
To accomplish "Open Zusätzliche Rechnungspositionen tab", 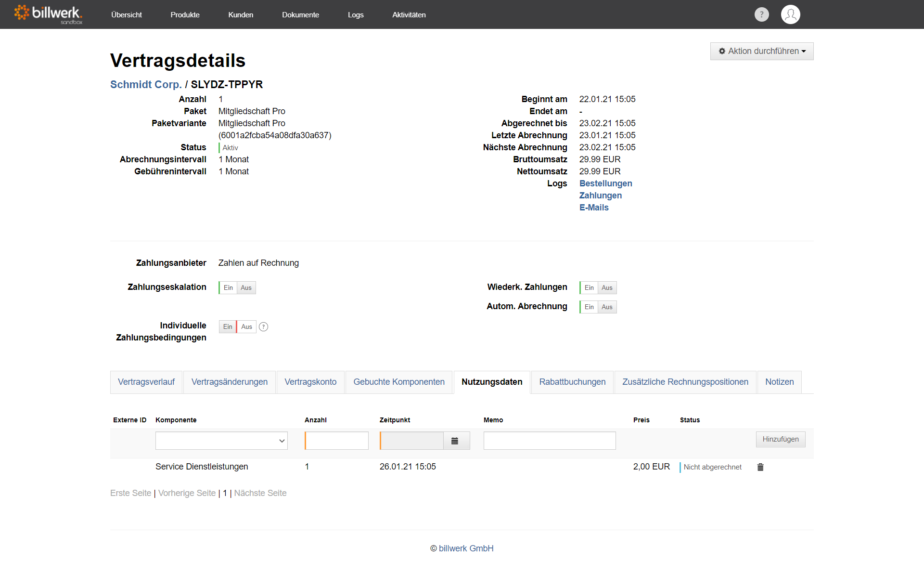I will (x=685, y=382).
